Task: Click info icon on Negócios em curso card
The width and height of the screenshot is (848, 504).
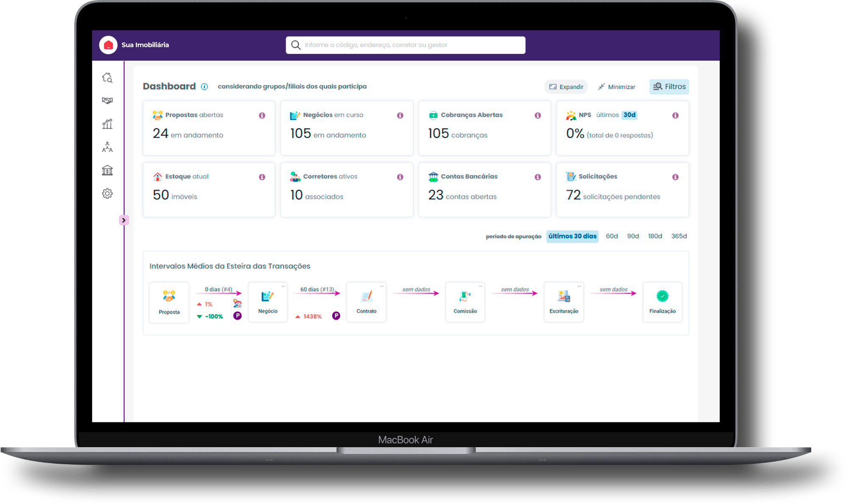Action: click(x=400, y=115)
